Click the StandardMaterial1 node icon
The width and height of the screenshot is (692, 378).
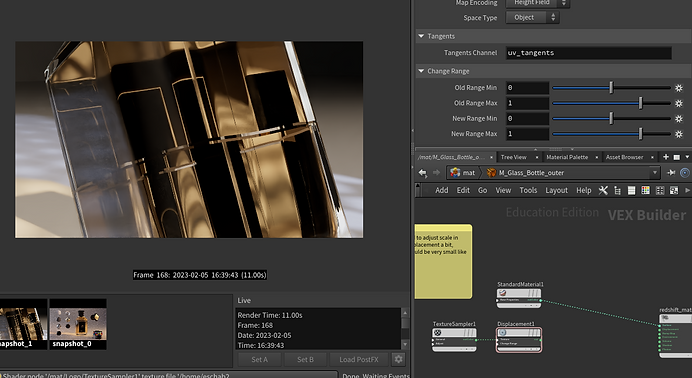coord(503,293)
